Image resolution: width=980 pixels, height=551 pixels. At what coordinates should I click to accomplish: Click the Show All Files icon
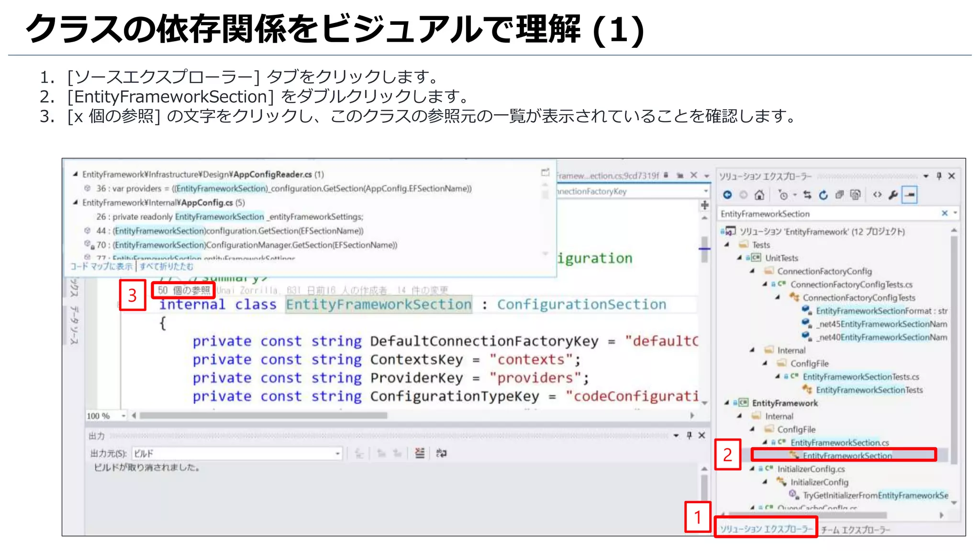coord(856,195)
